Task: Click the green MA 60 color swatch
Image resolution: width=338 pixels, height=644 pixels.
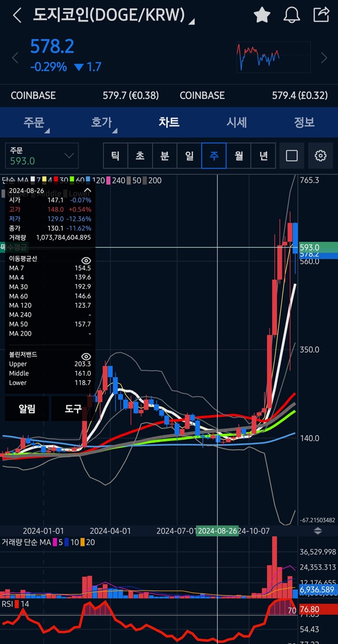Action: [x=72, y=180]
